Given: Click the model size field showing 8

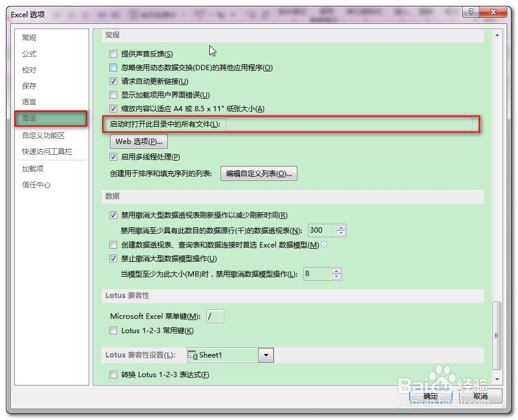Looking at the screenshot, I should click(318, 274).
